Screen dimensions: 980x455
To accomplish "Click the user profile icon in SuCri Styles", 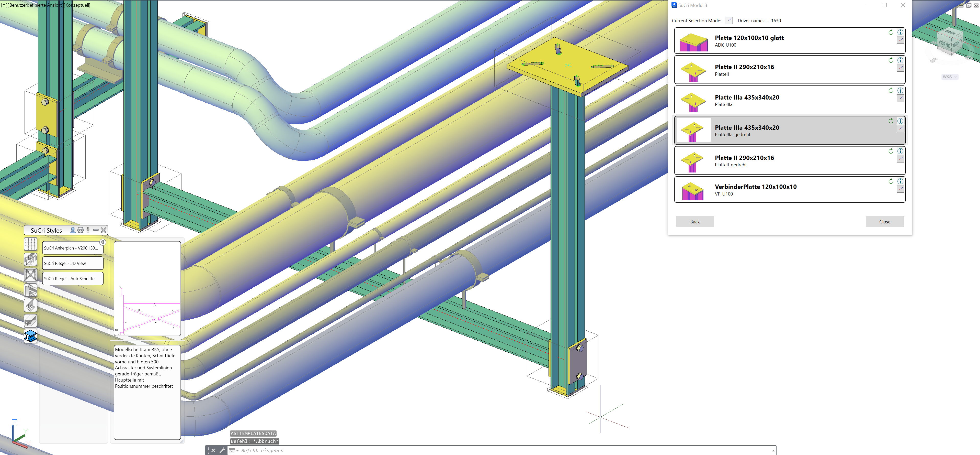I will (73, 230).
